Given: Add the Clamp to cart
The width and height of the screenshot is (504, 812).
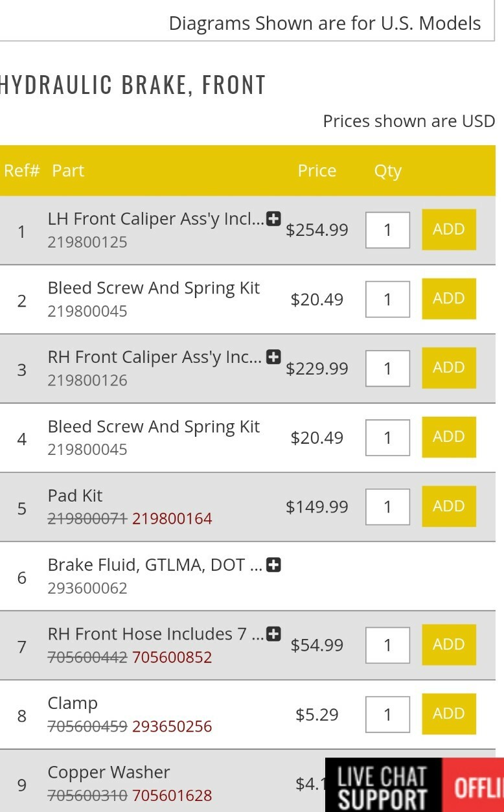Looking at the screenshot, I should 448,713.
